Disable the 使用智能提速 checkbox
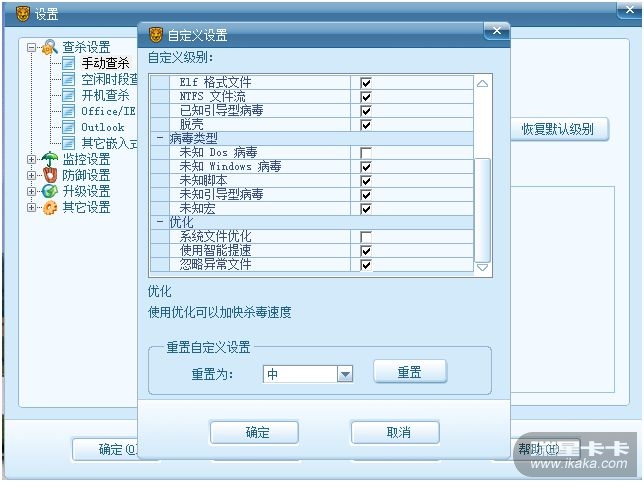644x482 pixels. click(366, 250)
